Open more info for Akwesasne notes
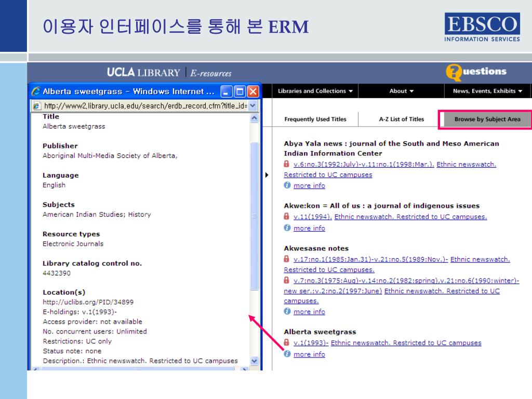The image size is (532, 399). click(309, 312)
